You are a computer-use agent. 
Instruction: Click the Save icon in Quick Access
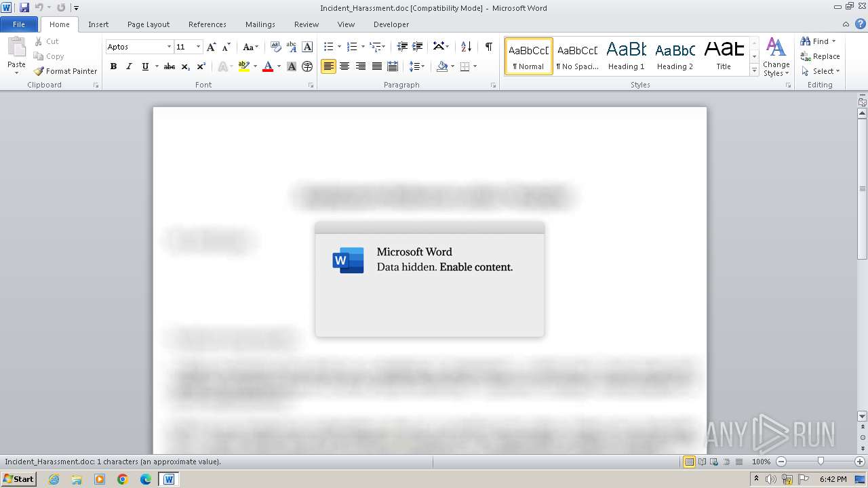[24, 7]
